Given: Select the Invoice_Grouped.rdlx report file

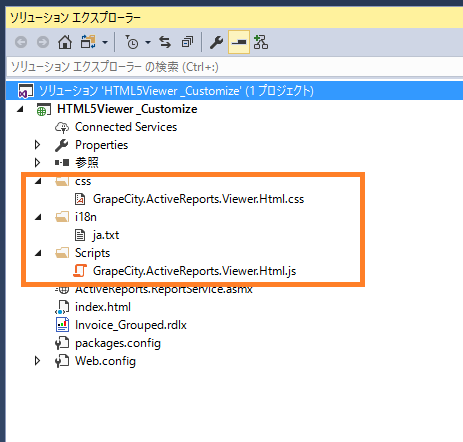Looking at the screenshot, I should [131, 325].
